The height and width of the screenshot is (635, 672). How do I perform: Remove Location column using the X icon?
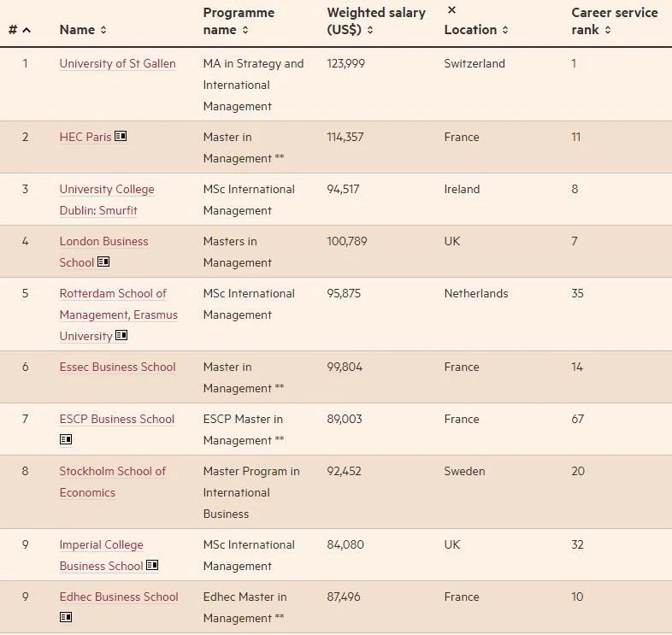pos(451,10)
